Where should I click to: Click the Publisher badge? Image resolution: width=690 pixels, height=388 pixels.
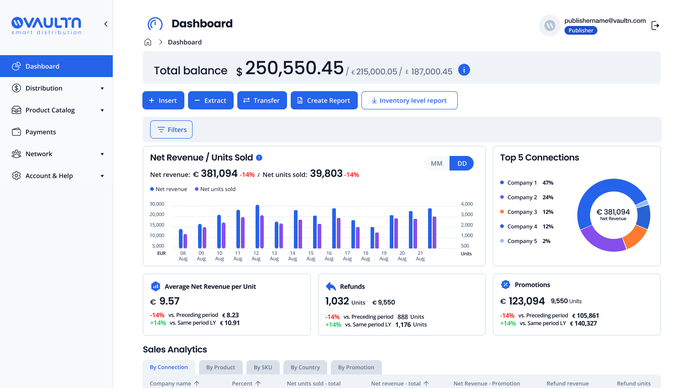(x=580, y=30)
